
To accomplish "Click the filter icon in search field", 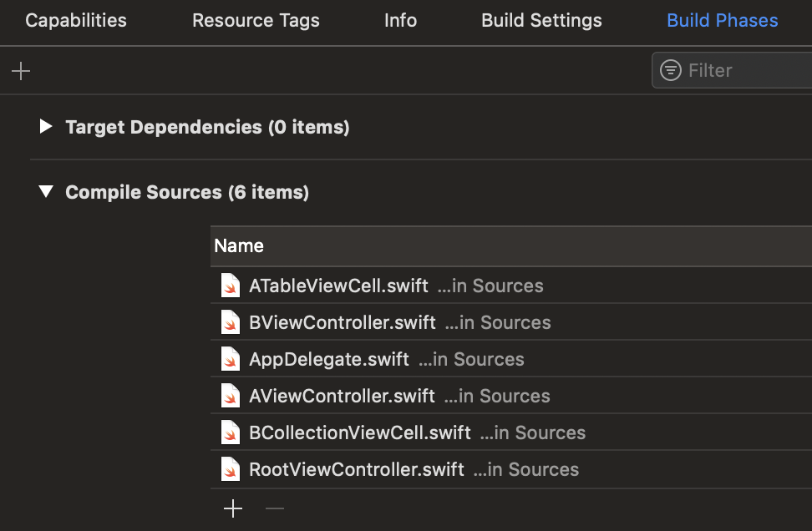I will (x=670, y=70).
